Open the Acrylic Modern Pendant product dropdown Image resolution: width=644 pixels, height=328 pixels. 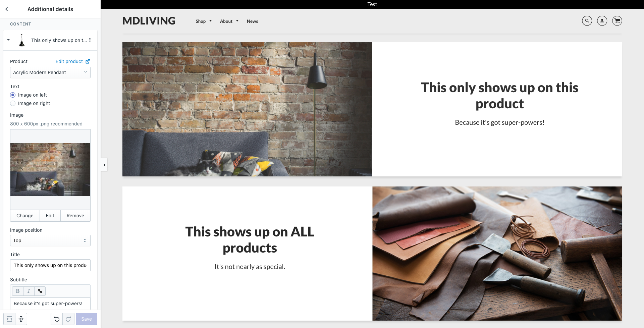pyautogui.click(x=50, y=72)
